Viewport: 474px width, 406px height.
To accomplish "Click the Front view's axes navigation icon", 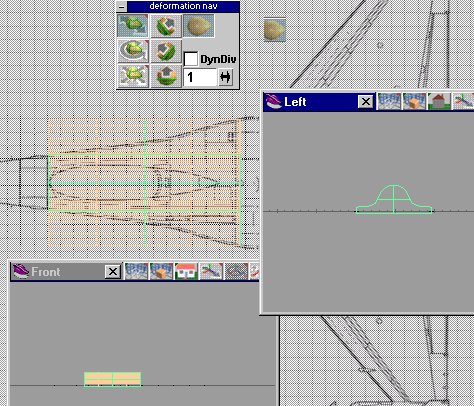I will coord(211,271).
